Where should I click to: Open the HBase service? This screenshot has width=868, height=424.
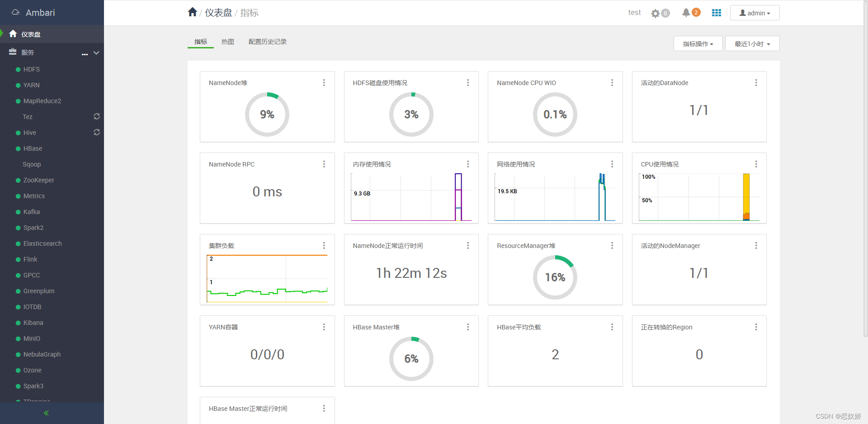tap(33, 148)
